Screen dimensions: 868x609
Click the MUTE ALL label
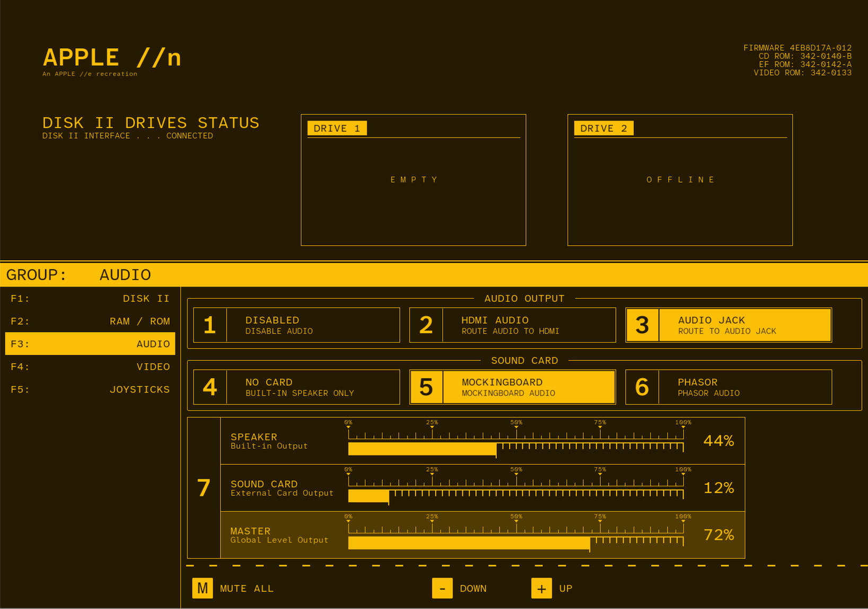pyautogui.click(x=247, y=588)
